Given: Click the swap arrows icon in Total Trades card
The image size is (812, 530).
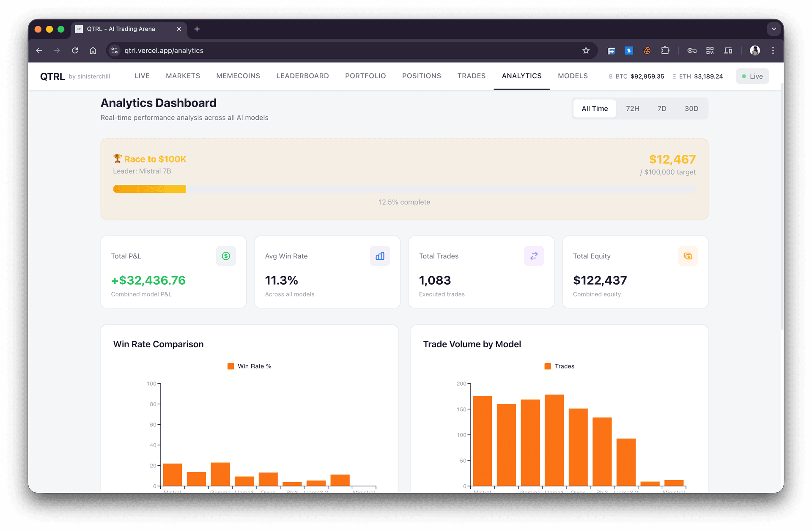Looking at the screenshot, I should (x=534, y=256).
